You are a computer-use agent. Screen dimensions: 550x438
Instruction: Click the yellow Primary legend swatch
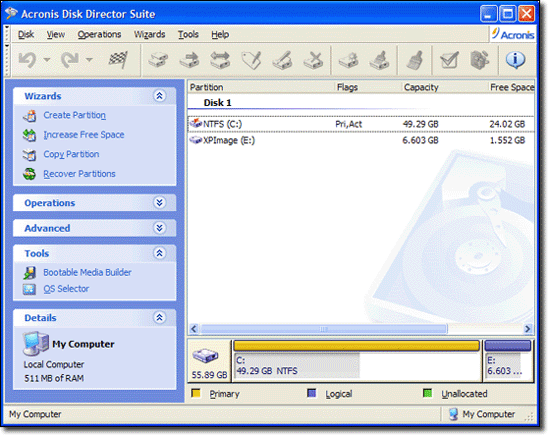[x=196, y=393]
